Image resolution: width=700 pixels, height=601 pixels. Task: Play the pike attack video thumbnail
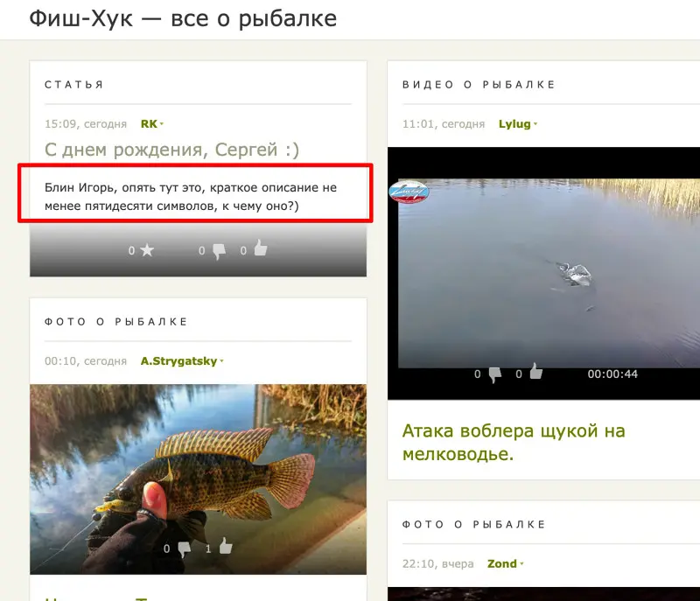click(543, 273)
